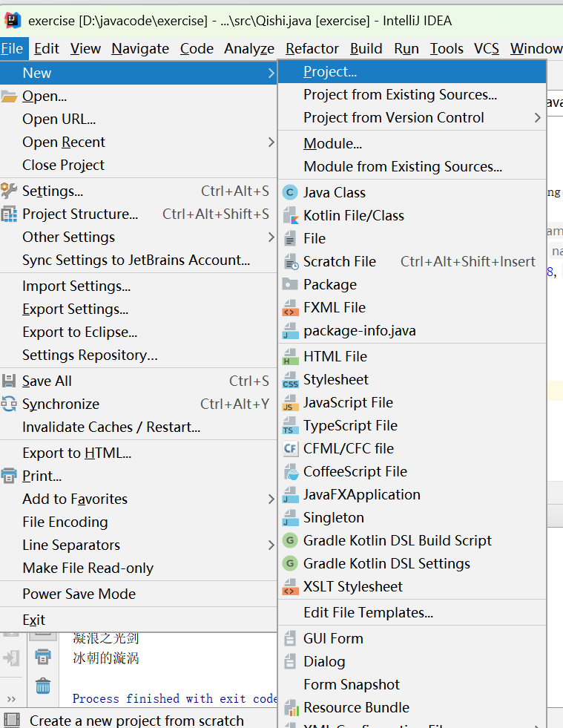Select Invalidate Caches / Restart...
The height and width of the screenshot is (728, 563).
[x=138, y=427]
